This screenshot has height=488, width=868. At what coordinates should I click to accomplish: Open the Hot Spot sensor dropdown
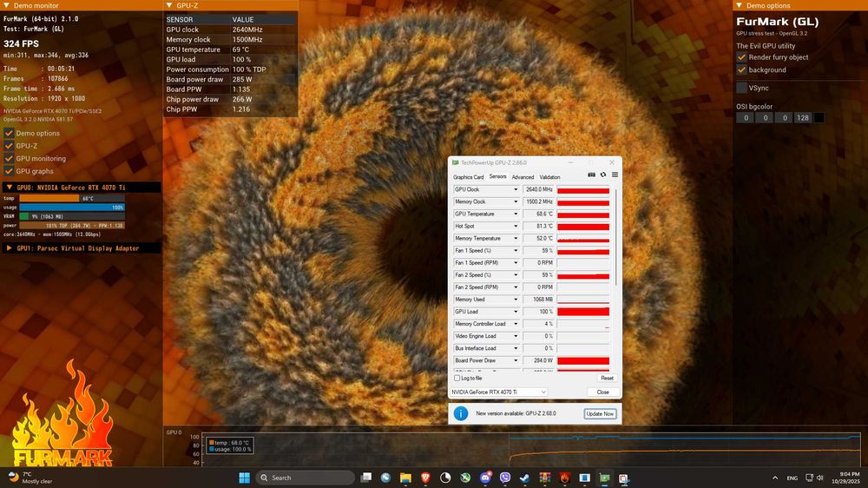(x=516, y=226)
